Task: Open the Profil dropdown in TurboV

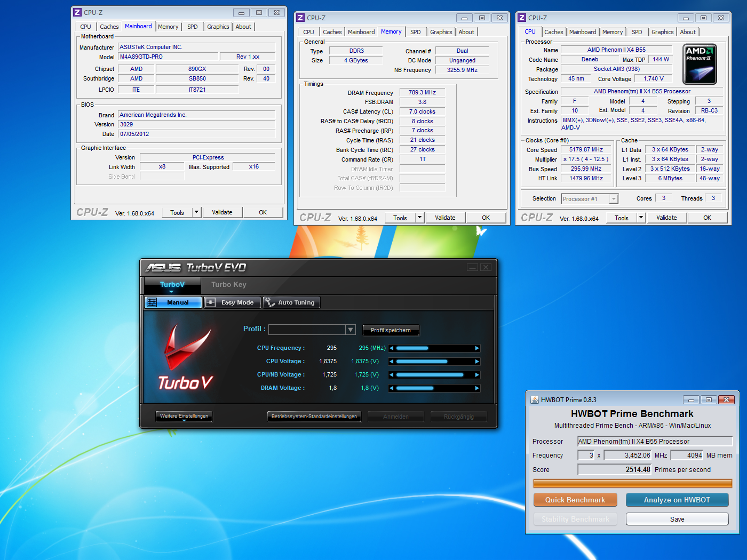Action: click(351, 330)
